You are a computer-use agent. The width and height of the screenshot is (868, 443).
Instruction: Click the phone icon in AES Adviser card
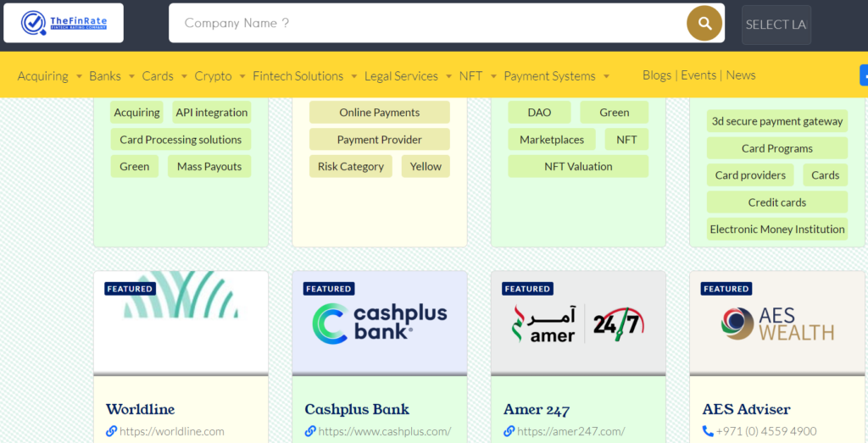point(708,431)
